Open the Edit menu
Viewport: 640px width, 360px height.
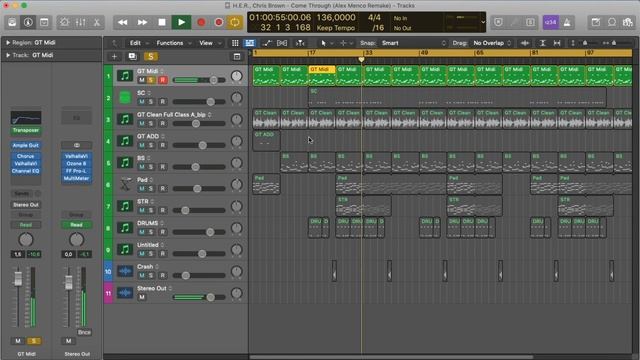(139, 43)
